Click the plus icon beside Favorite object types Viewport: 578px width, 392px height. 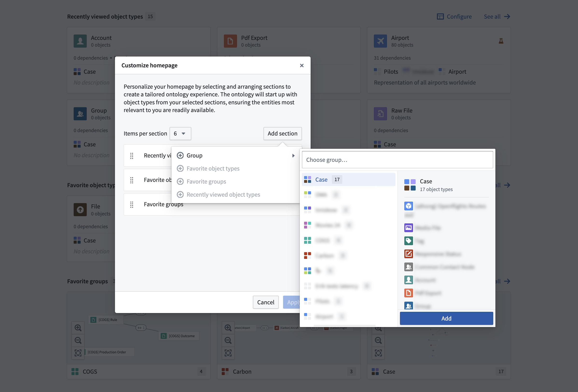(x=180, y=168)
